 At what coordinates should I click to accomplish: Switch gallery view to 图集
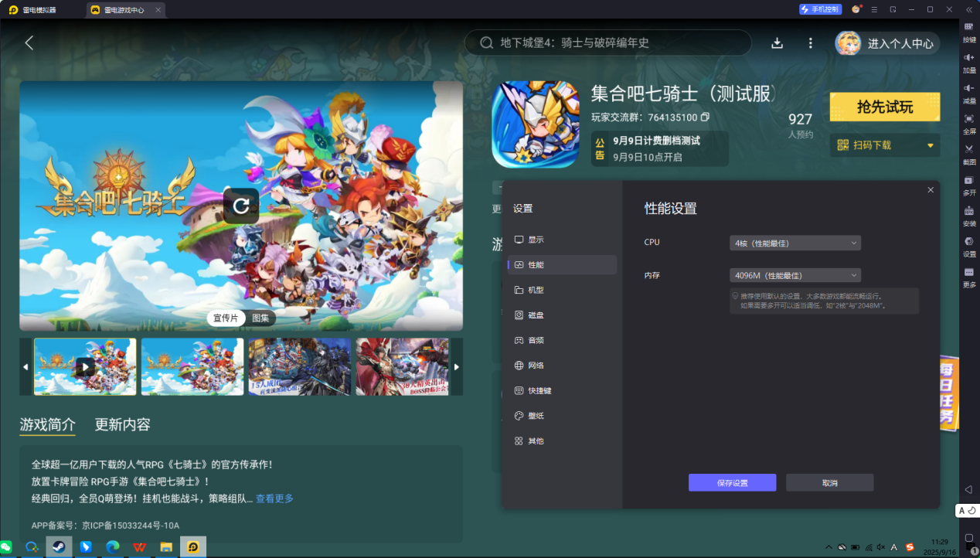point(260,318)
